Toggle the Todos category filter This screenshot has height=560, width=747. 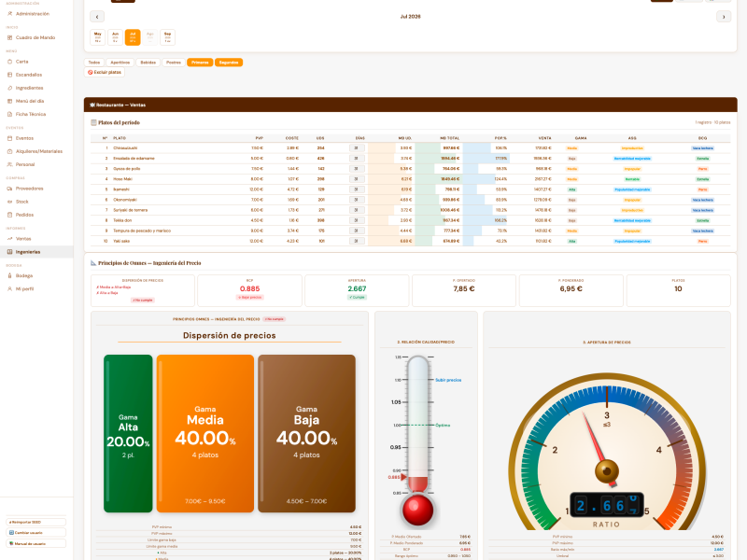coord(94,63)
